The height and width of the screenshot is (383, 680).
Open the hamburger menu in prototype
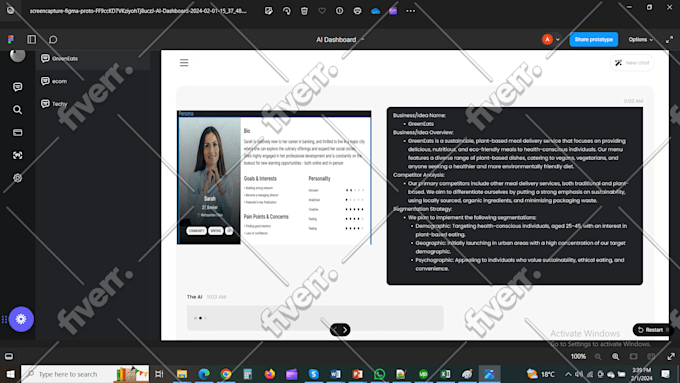(x=184, y=63)
